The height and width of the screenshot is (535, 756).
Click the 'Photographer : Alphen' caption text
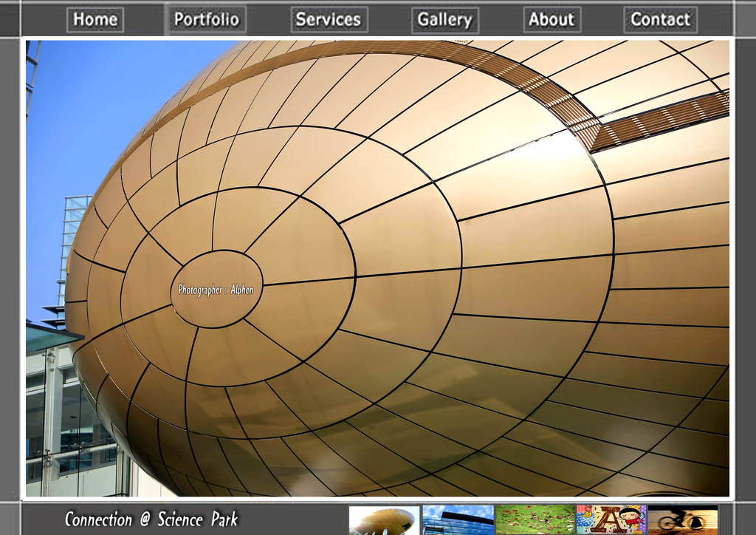coord(216,290)
